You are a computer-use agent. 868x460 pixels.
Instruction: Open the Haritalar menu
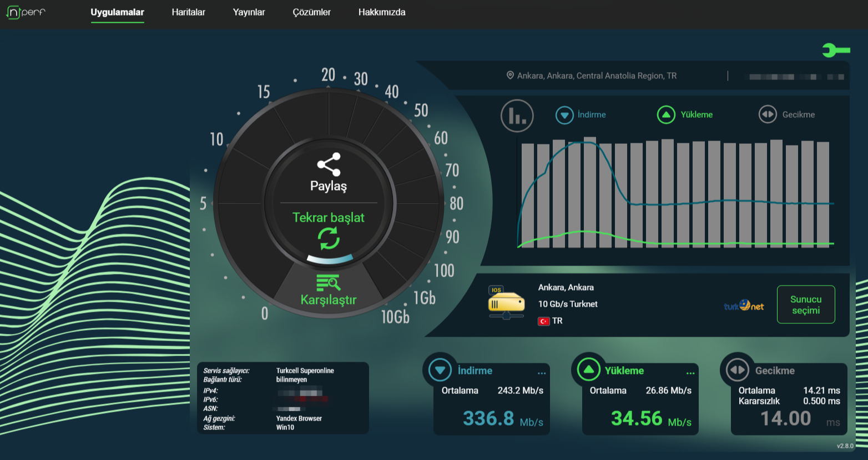point(188,12)
